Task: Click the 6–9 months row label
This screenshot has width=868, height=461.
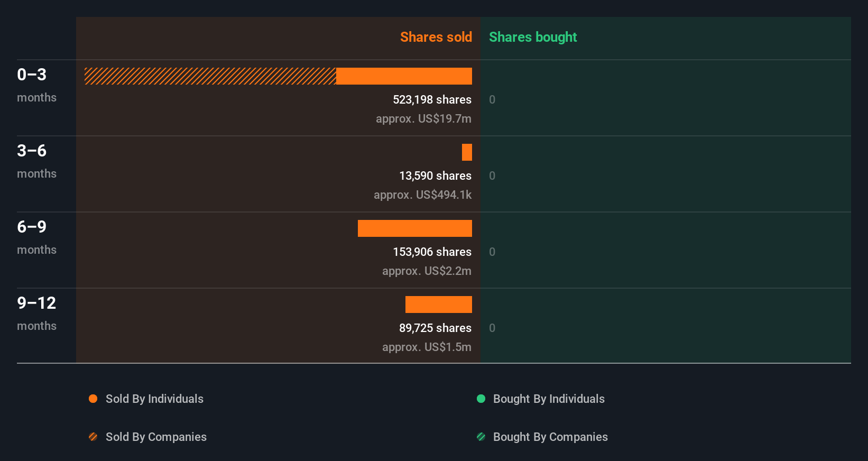Action: click(x=36, y=237)
